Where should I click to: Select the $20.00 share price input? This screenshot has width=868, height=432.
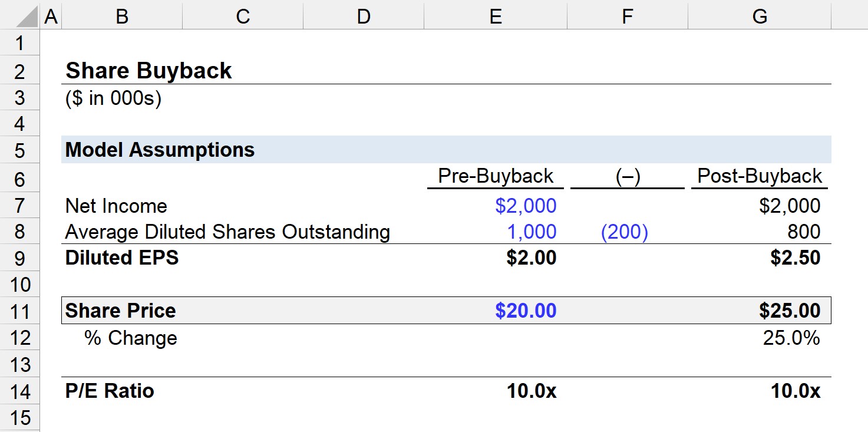(x=526, y=311)
